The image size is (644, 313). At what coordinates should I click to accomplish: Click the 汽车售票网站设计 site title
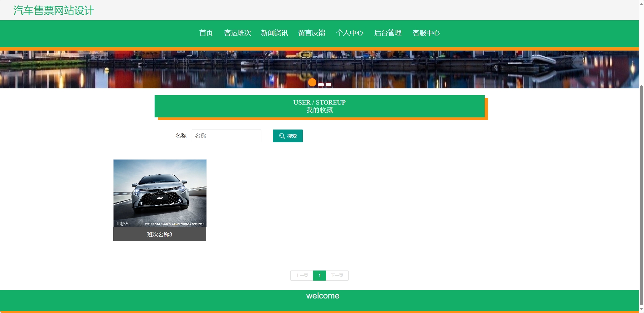(x=53, y=10)
